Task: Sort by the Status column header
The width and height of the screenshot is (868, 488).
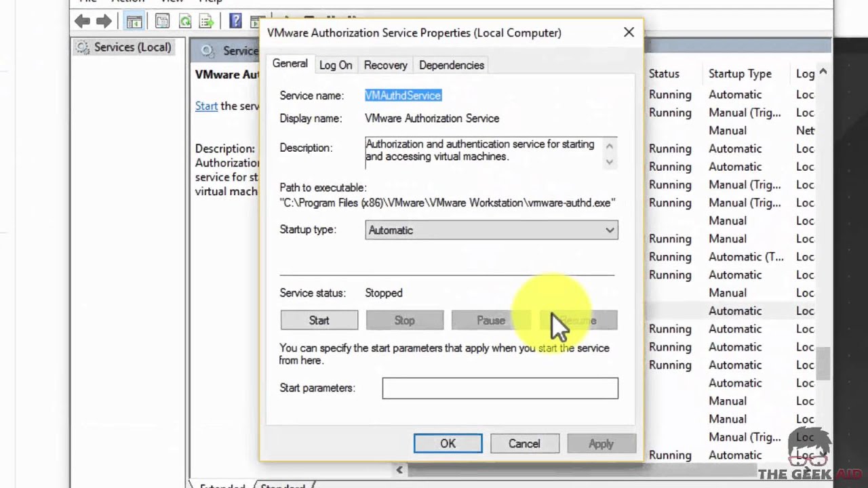Action: coord(664,74)
